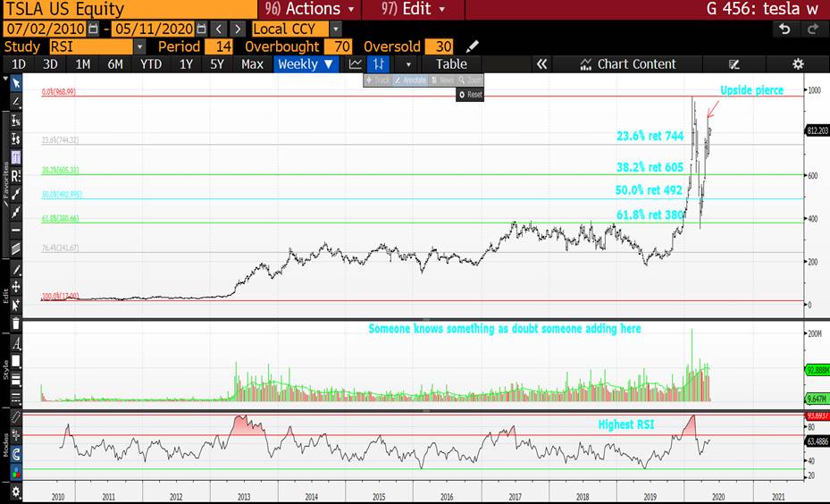Open the end date calendar picker

(x=201, y=29)
